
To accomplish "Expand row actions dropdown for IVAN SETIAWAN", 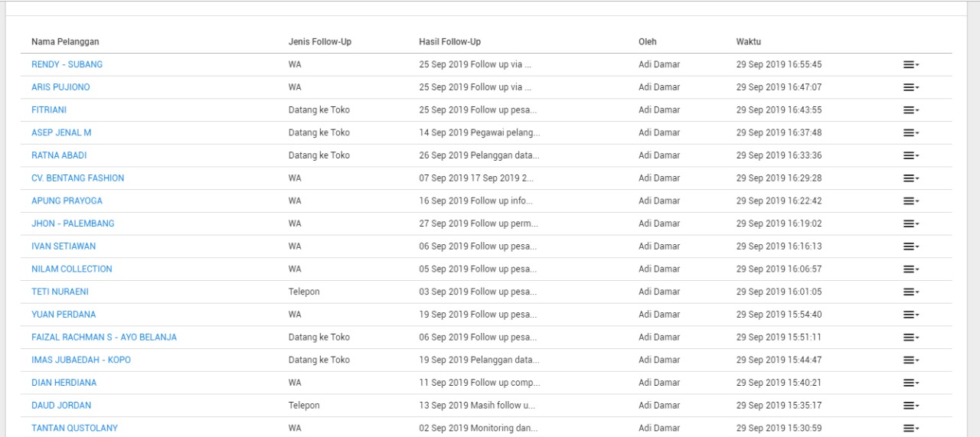I will [910, 246].
